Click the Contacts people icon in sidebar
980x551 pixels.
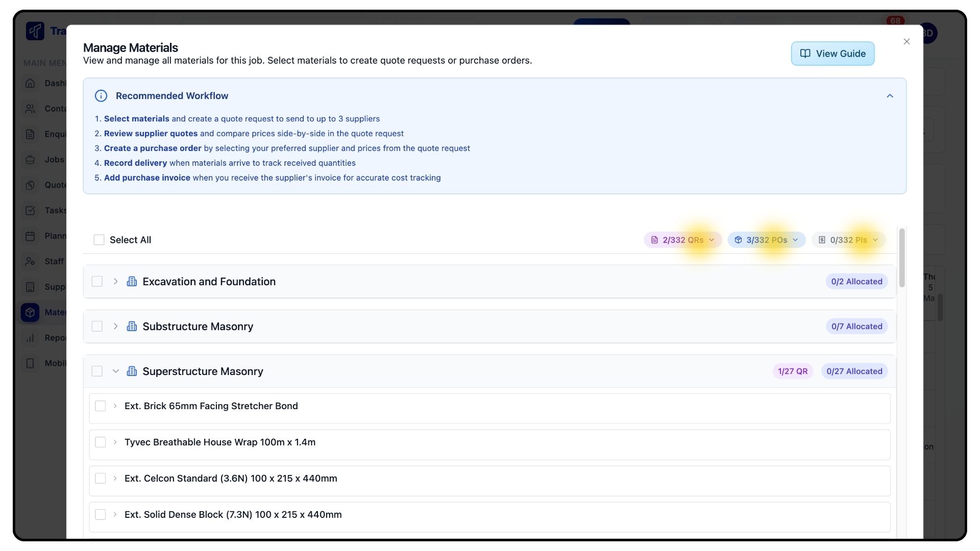click(x=30, y=109)
